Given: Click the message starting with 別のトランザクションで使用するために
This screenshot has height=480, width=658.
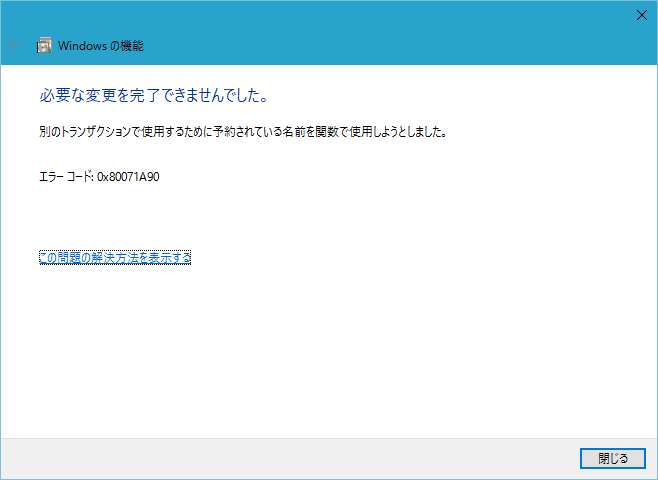Looking at the screenshot, I should coord(243,132).
